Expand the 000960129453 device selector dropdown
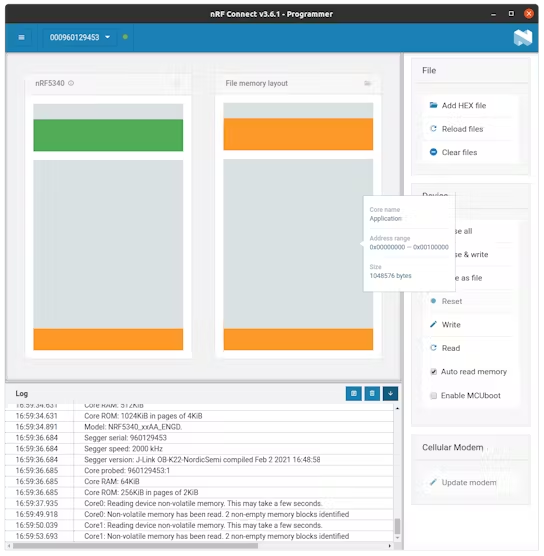The image size is (544, 556). point(80,37)
